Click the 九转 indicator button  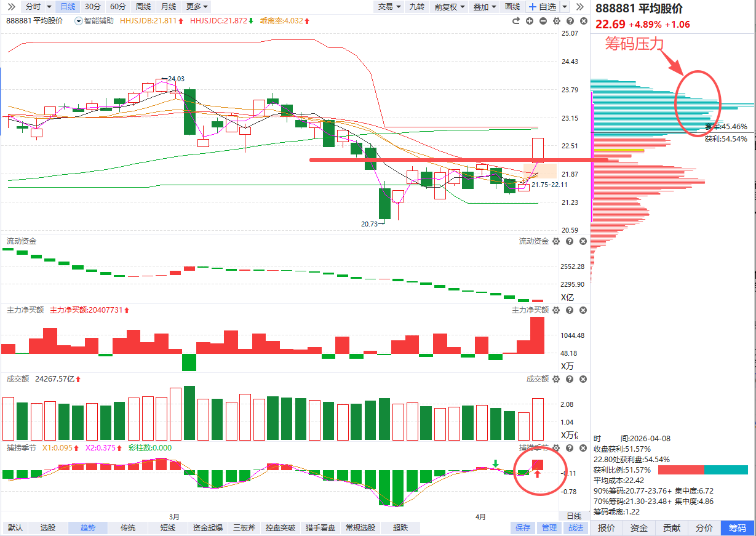(x=416, y=7)
